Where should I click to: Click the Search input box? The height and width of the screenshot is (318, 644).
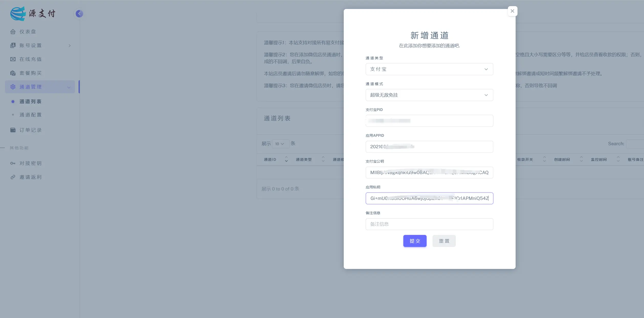tap(635, 144)
